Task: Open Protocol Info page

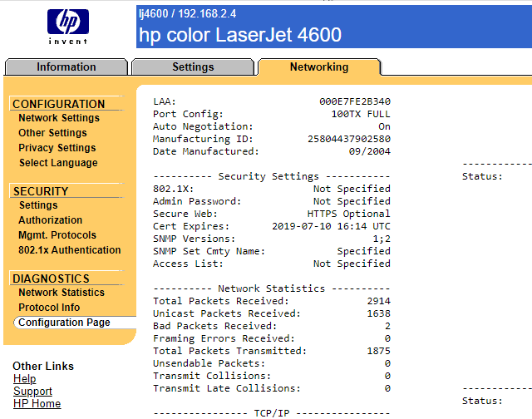Action: [49, 307]
